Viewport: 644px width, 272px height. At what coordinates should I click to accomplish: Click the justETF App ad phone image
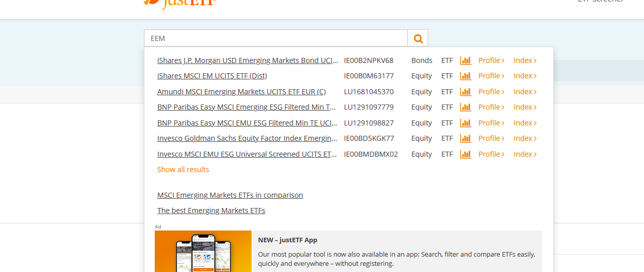pos(203,252)
